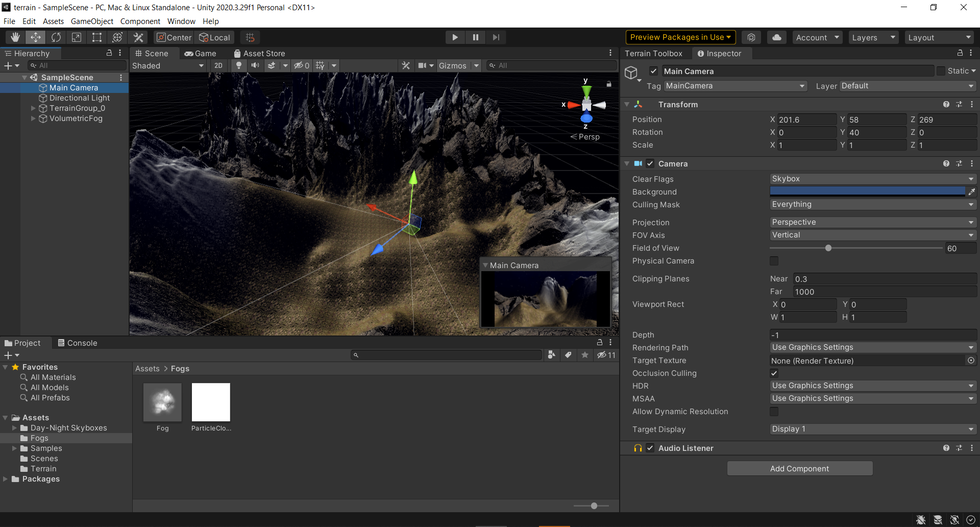Click the Background color swatch
The width and height of the screenshot is (980, 527).
tap(867, 191)
